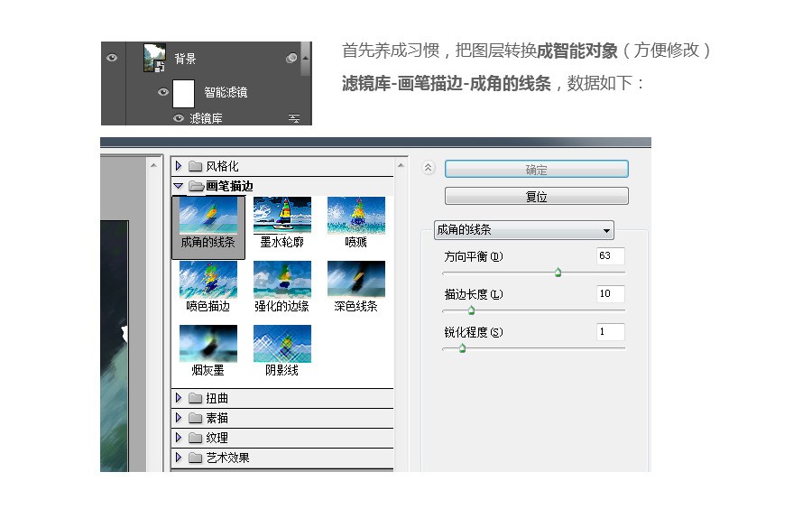Screen dimensions: 812x509
Task: Click the 确定 button
Action: 537,170
